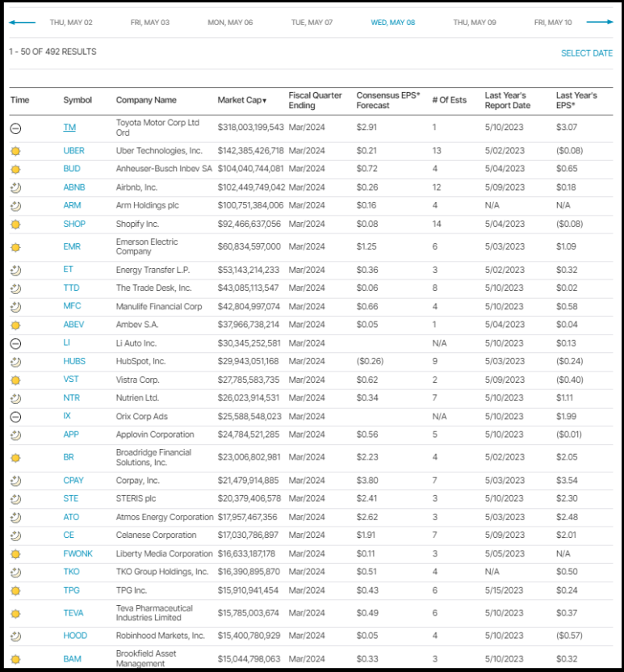624x672 pixels.
Task: Click the Time column header
Action: click(19, 100)
